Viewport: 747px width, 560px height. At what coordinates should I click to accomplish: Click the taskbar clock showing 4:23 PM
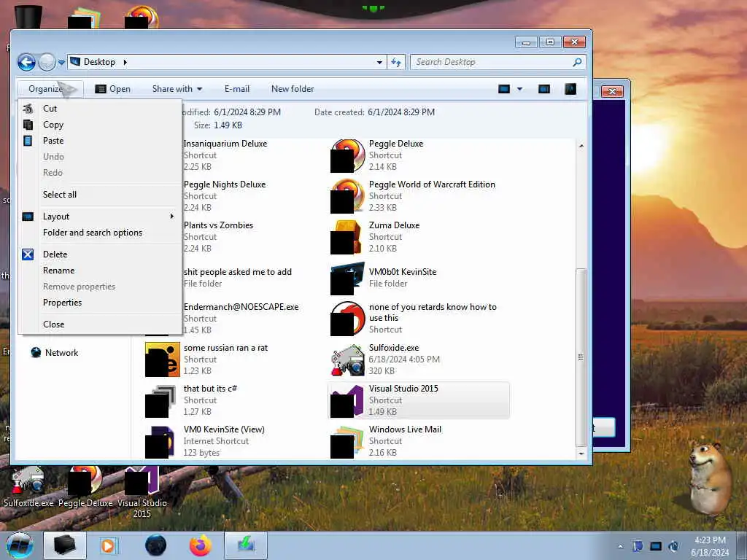point(710,546)
